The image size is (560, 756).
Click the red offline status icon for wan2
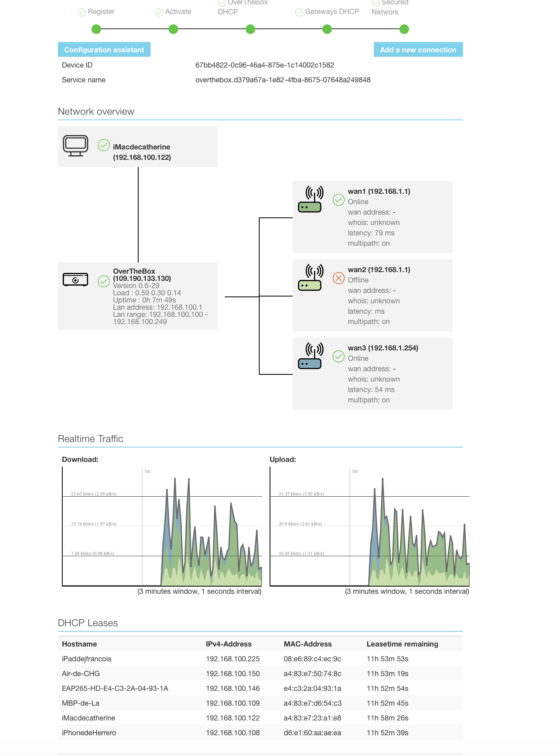click(x=339, y=278)
